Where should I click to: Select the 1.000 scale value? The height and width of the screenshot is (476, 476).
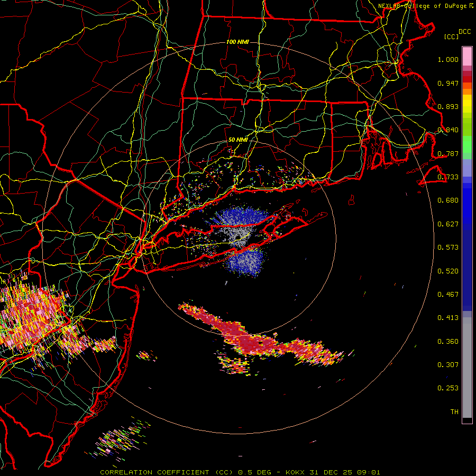tap(448, 59)
